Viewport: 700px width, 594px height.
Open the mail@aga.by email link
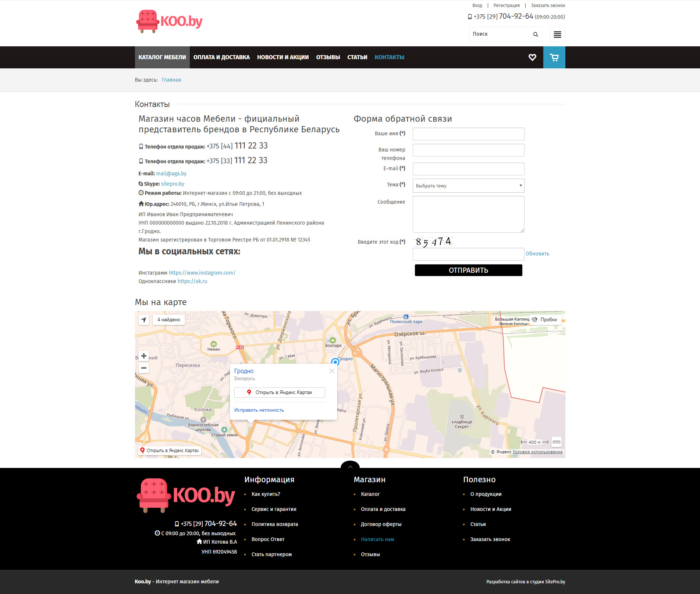pyautogui.click(x=171, y=173)
